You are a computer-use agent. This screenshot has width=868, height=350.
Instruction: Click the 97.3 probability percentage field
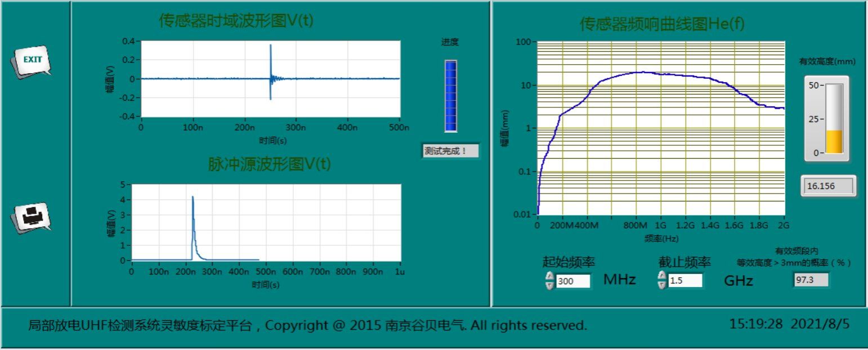click(811, 280)
